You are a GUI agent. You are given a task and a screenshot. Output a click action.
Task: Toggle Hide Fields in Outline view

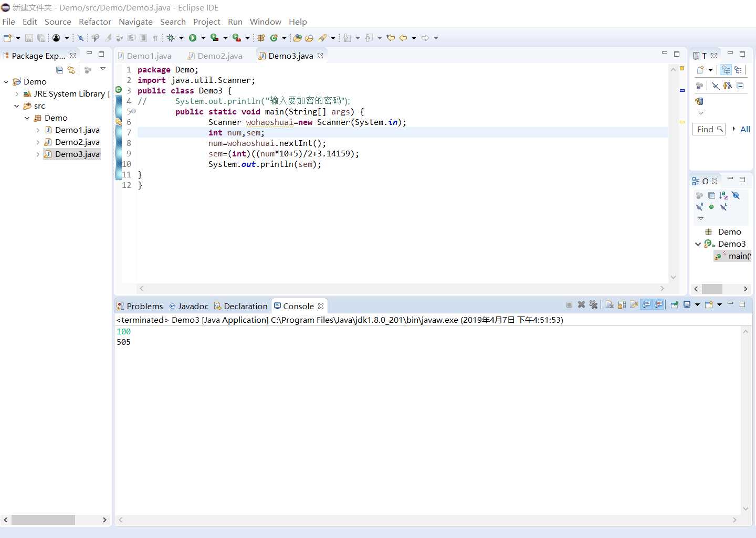point(736,195)
